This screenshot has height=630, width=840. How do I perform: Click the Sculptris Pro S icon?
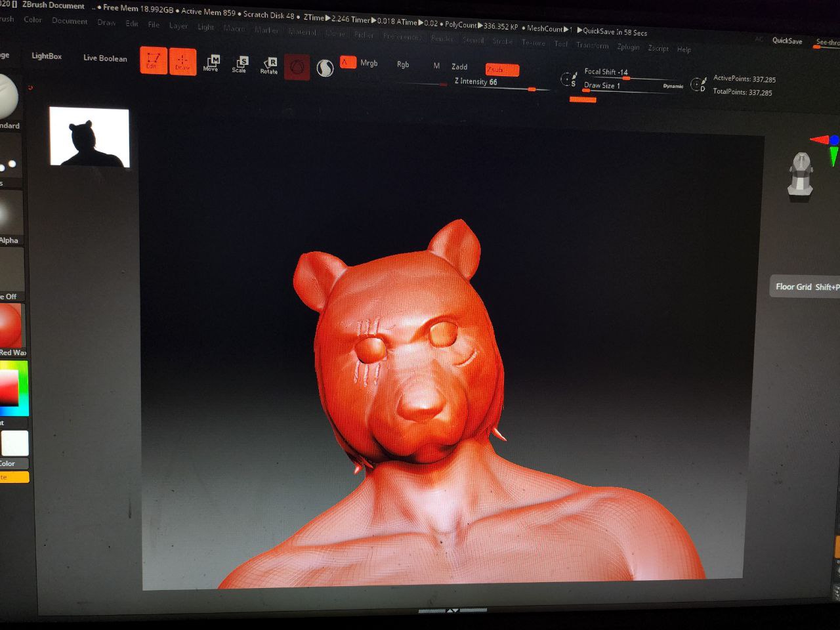point(325,68)
